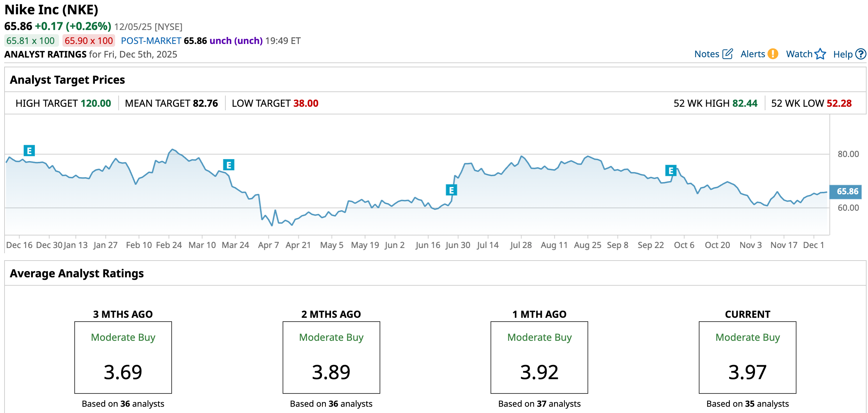This screenshot has width=868, height=413.
Task: Click the Help question mark icon
Action: [861, 54]
